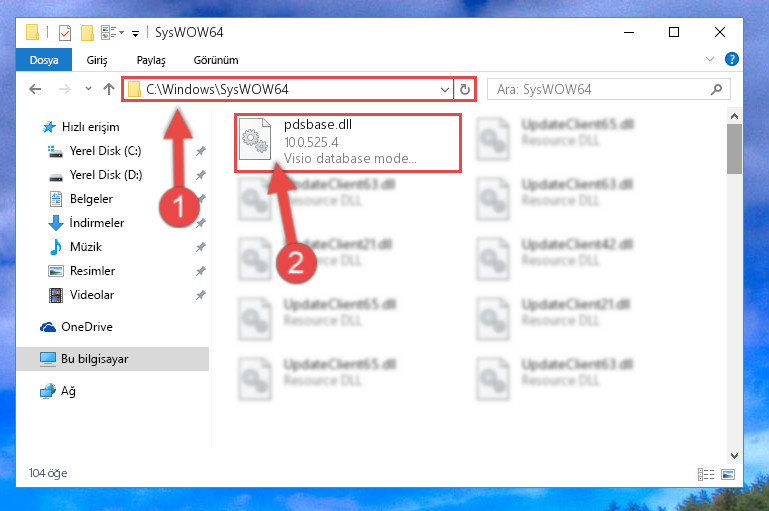Click the Ara: SysWOW64 search box
769x511 pixels.
pyautogui.click(x=608, y=89)
